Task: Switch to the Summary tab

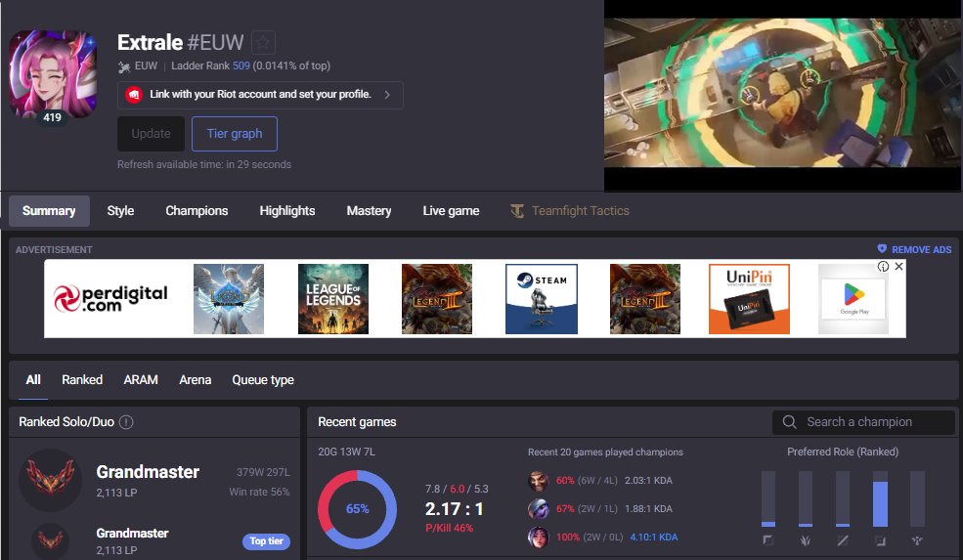Action: 49,211
